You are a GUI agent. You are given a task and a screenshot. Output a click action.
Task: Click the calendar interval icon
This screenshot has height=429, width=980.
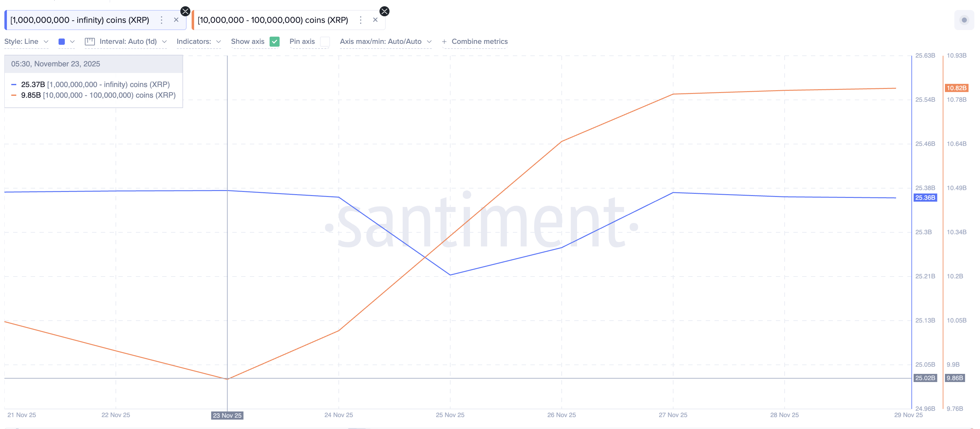coord(90,41)
